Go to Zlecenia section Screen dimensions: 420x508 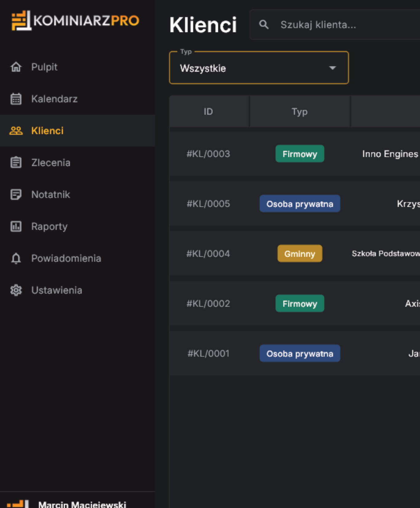[78, 162]
